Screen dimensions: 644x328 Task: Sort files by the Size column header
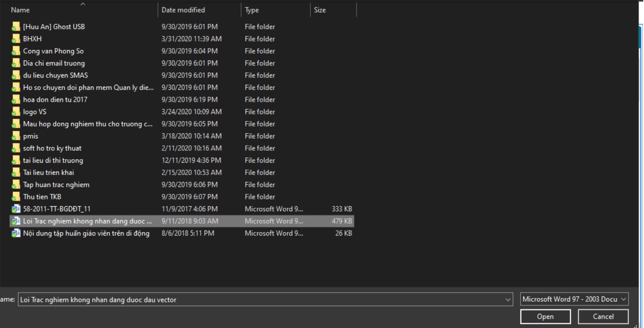319,10
